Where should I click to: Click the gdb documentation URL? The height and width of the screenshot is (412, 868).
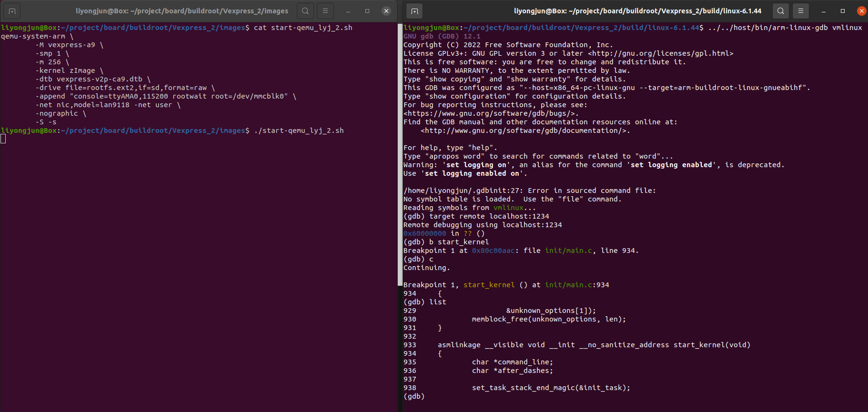[523, 131]
